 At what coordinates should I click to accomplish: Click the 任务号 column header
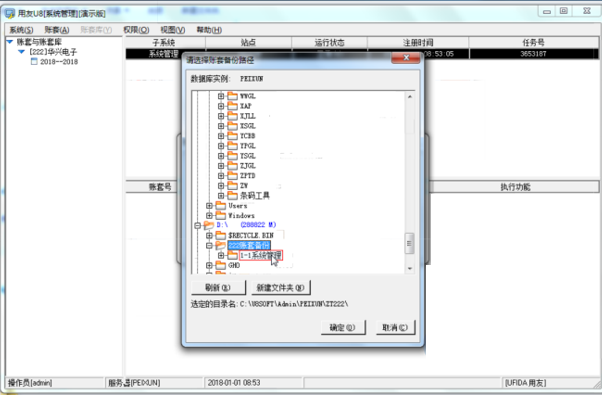533,42
